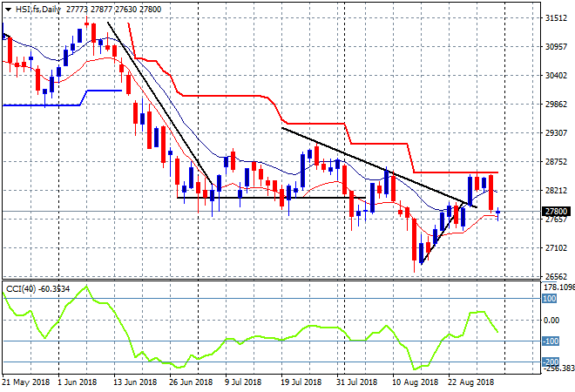Click the CCI 0.00 scale label
The image size is (575, 392).
pyautogui.click(x=551, y=320)
